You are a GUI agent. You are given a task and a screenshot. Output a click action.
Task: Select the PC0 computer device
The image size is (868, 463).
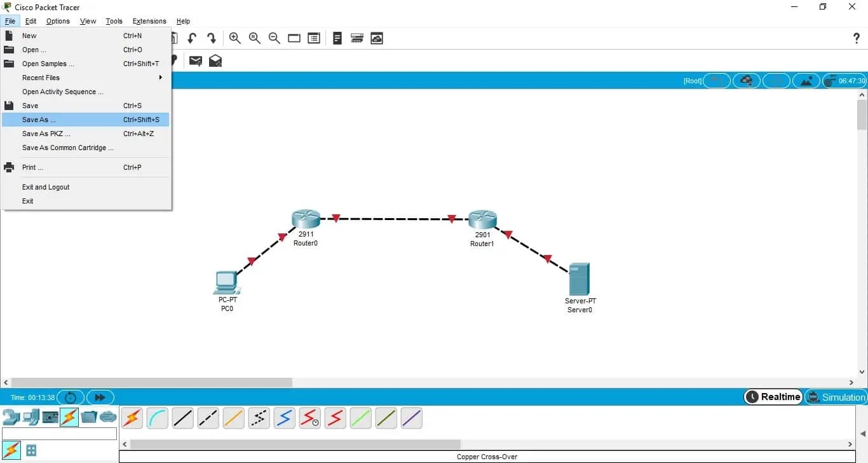point(226,282)
